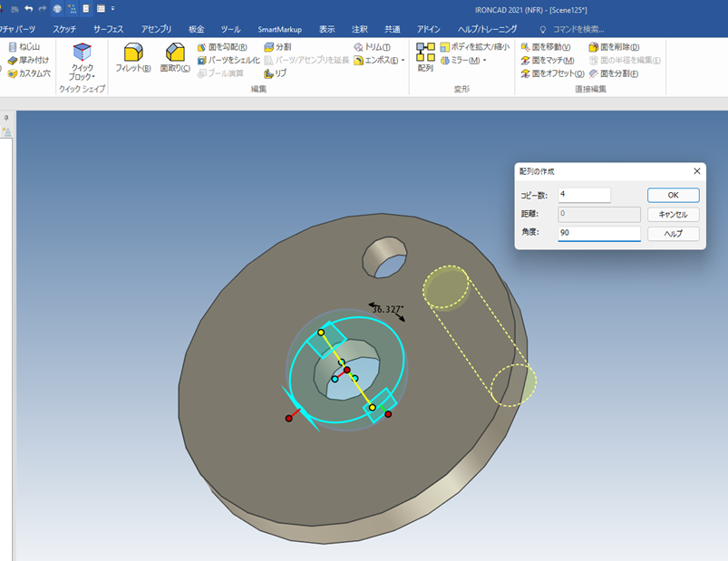Click the command search (コマンドを検索) box

(x=589, y=29)
